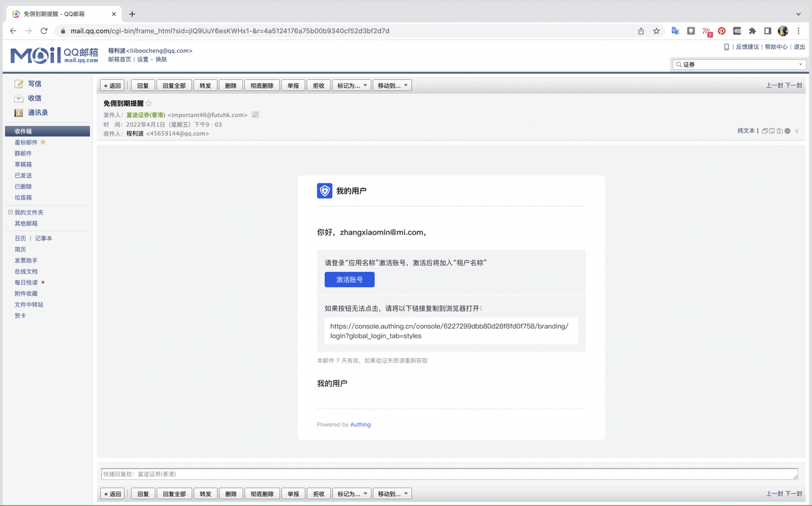
Task: Click the quick reply input field
Action: point(449,474)
